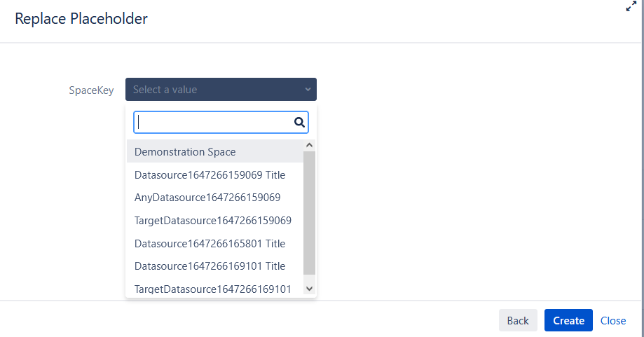Click the SpaceKey field label

91,90
